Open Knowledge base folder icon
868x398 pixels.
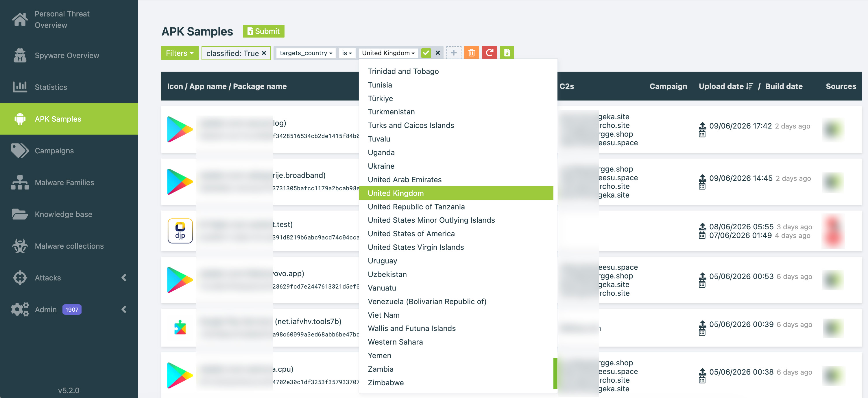pyautogui.click(x=20, y=214)
